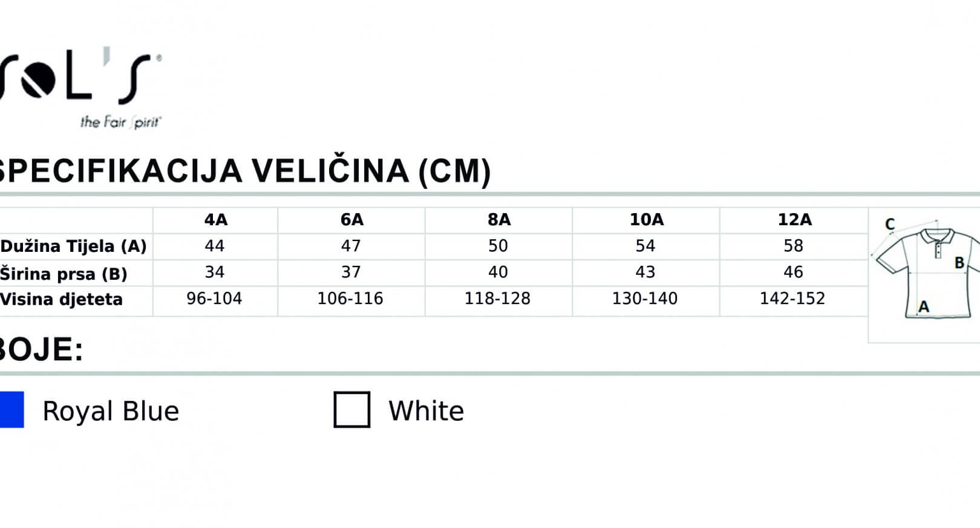980x528 pixels.
Task: Click the SPECIFIKACIJA VELIČINA (CM) heading
Action: (245, 171)
